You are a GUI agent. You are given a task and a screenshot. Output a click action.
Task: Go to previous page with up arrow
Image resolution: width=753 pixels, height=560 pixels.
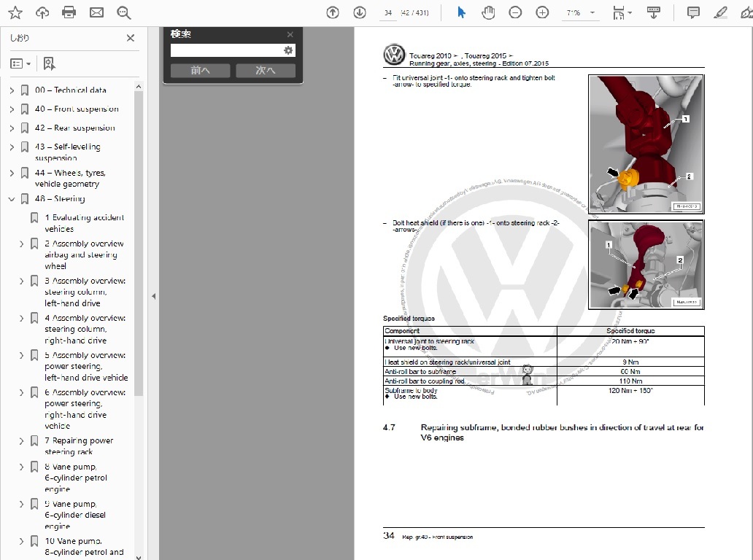tap(332, 12)
